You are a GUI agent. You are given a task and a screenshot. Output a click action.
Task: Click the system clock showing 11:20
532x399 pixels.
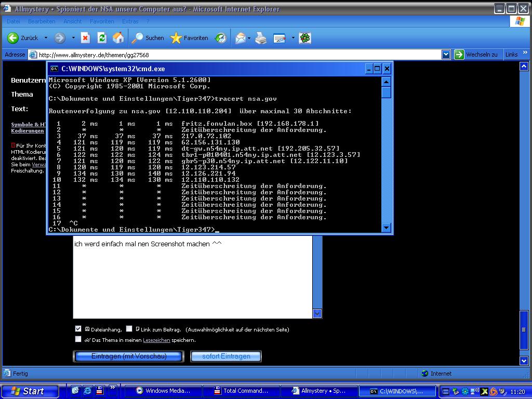[x=517, y=392]
